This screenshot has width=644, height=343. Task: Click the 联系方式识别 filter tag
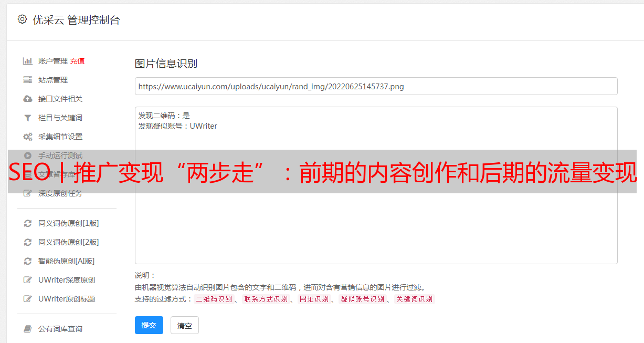coord(266,299)
